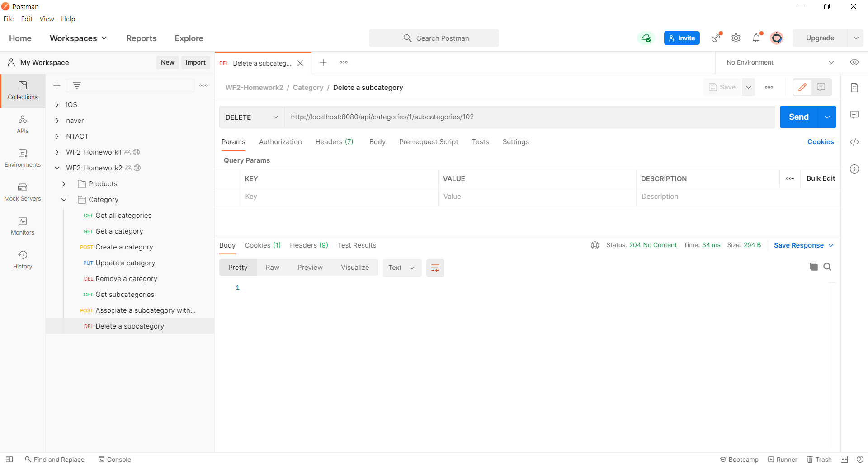
Task: Open the No Environment selector
Action: point(779,62)
